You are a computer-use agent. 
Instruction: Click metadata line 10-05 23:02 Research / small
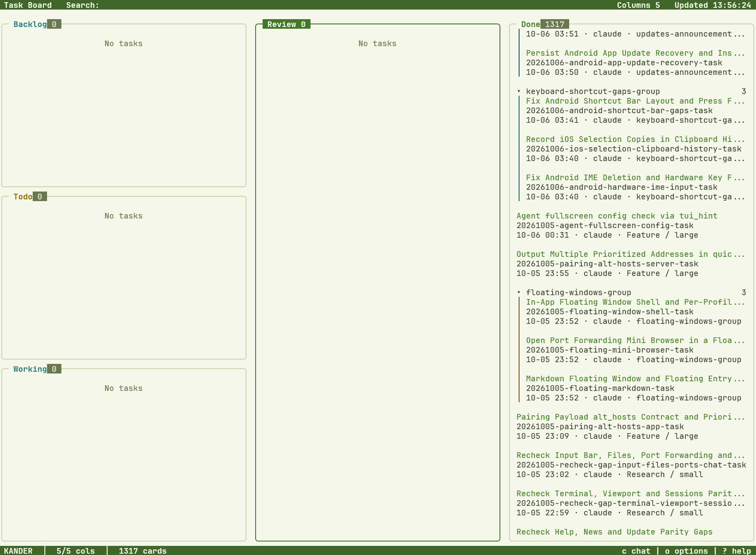[x=610, y=474]
